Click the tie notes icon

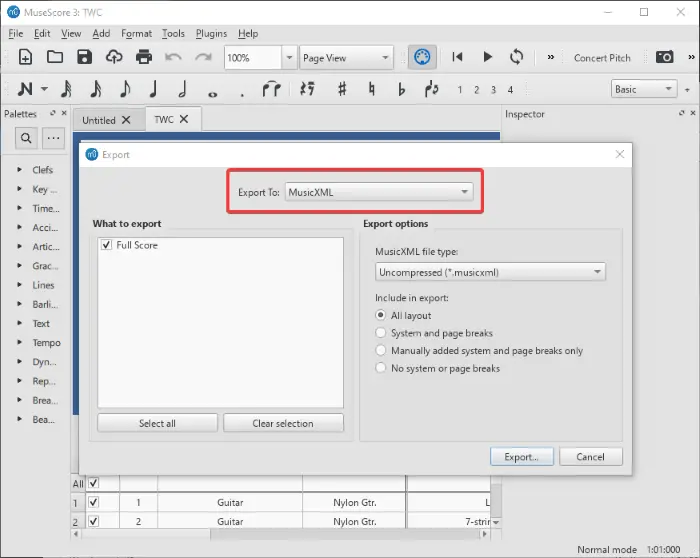(271, 89)
